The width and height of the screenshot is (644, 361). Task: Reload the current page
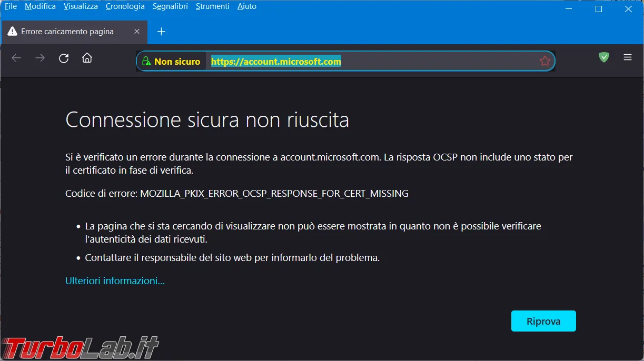64,58
